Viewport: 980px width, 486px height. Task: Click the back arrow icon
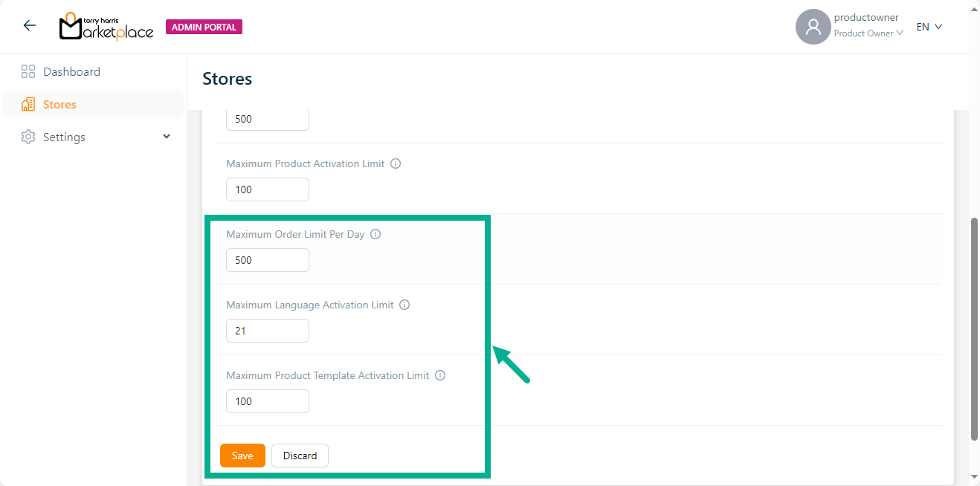30,26
